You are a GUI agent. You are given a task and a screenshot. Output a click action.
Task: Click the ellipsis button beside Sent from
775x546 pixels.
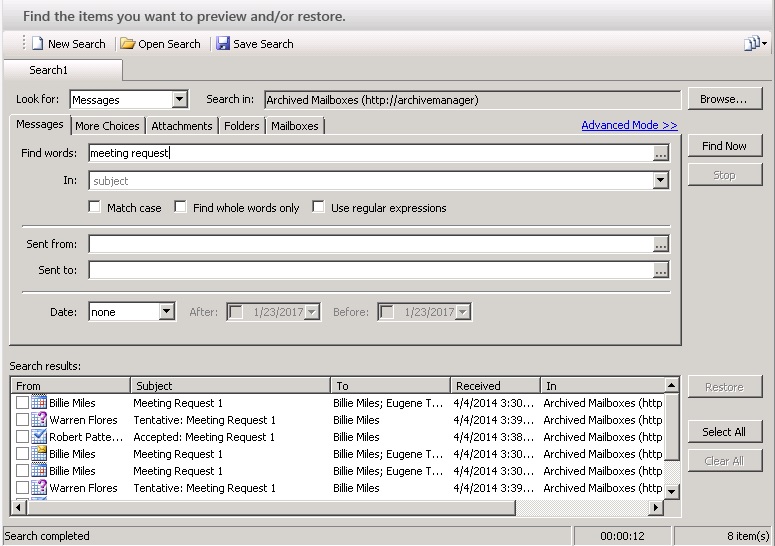point(660,244)
